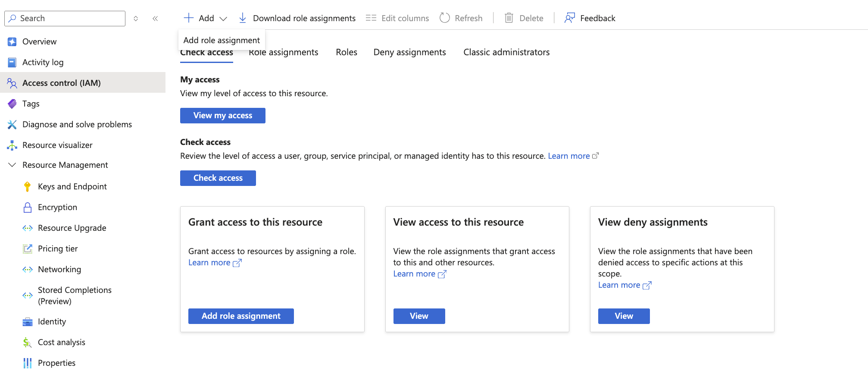This screenshot has height=371, width=868.
Task: Click the View my access button
Action: pyautogui.click(x=223, y=116)
